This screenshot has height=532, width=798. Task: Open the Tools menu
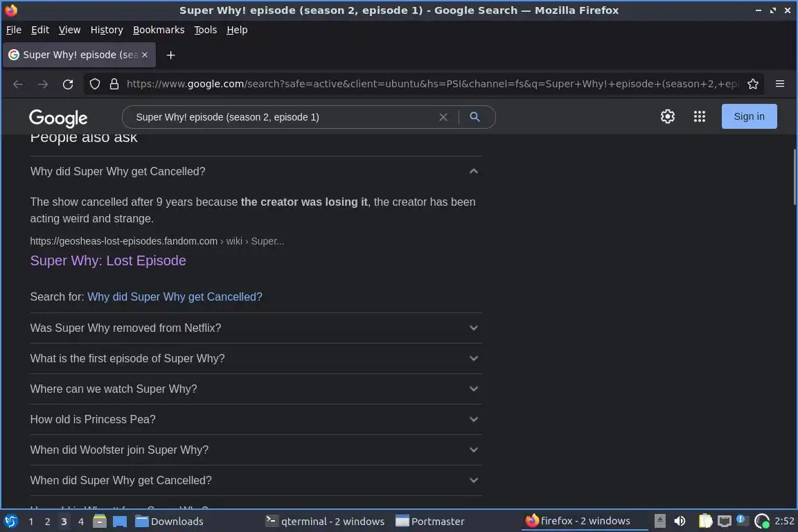(x=206, y=30)
